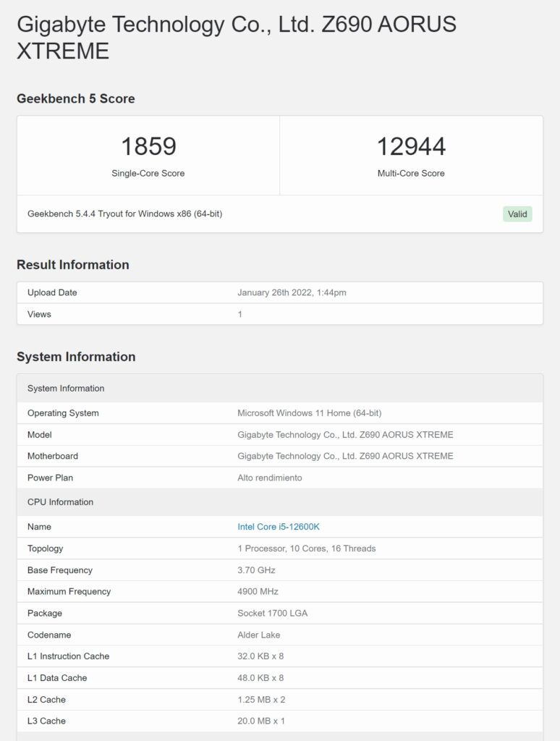Click the CPU Information section header
The width and height of the screenshot is (560, 741).
(x=280, y=502)
